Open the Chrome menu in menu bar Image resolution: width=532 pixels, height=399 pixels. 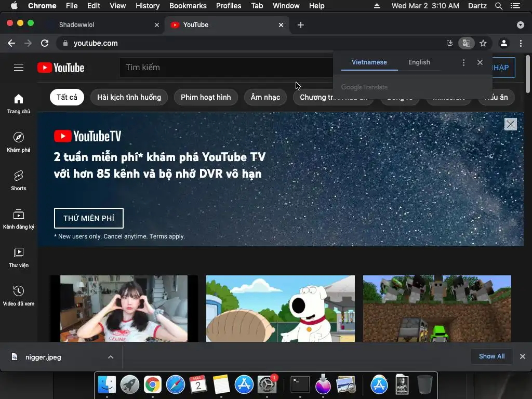click(42, 6)
